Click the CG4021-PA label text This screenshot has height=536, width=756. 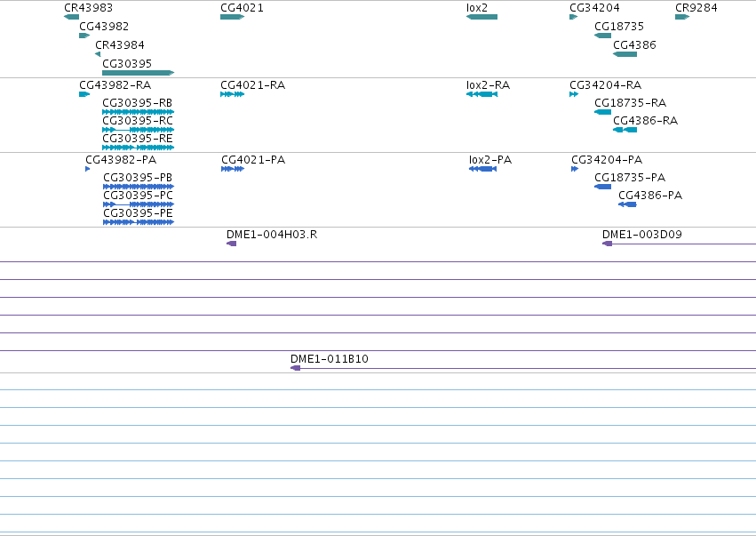(x=253, y=160)
